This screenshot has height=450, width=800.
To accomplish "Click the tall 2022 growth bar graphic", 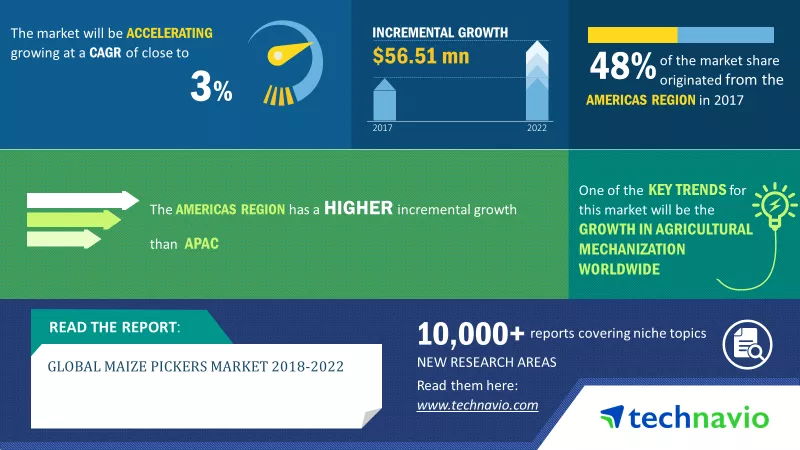I will [x=539, y=82].
